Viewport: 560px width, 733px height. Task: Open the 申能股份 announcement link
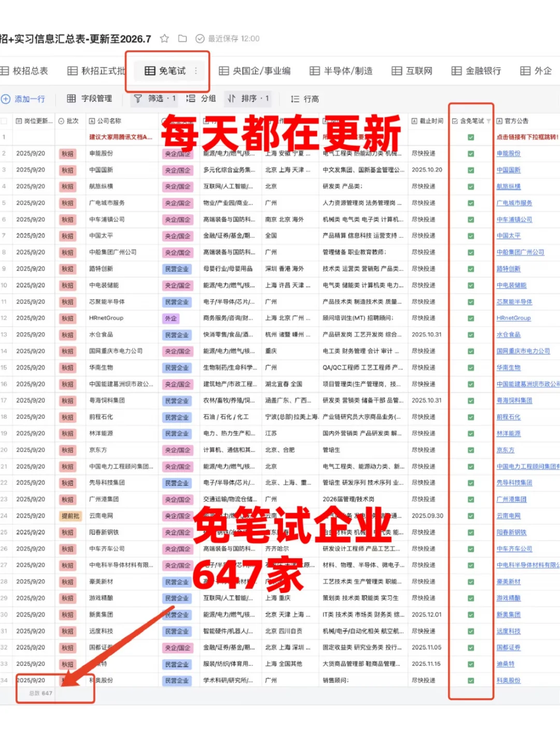click(508, 154)
